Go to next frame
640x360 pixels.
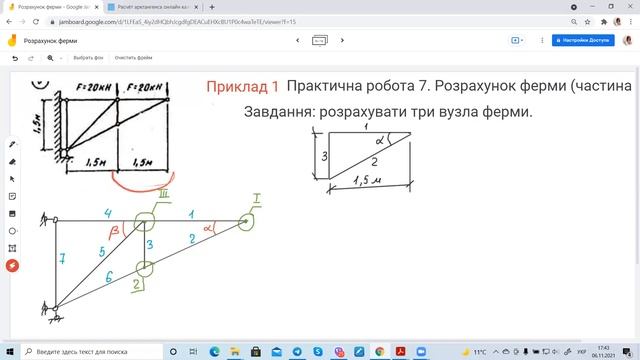(x=342, y=40)
